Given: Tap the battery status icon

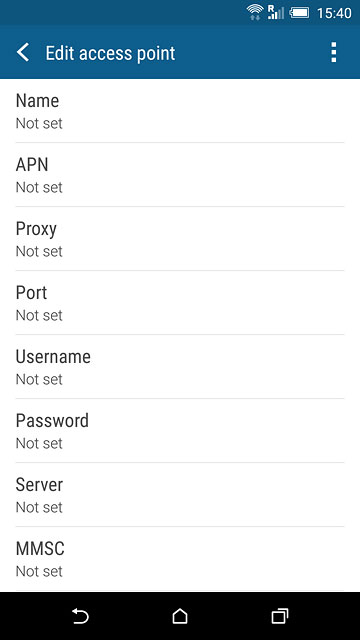Looking at the screenshot, I should [299, 13].
